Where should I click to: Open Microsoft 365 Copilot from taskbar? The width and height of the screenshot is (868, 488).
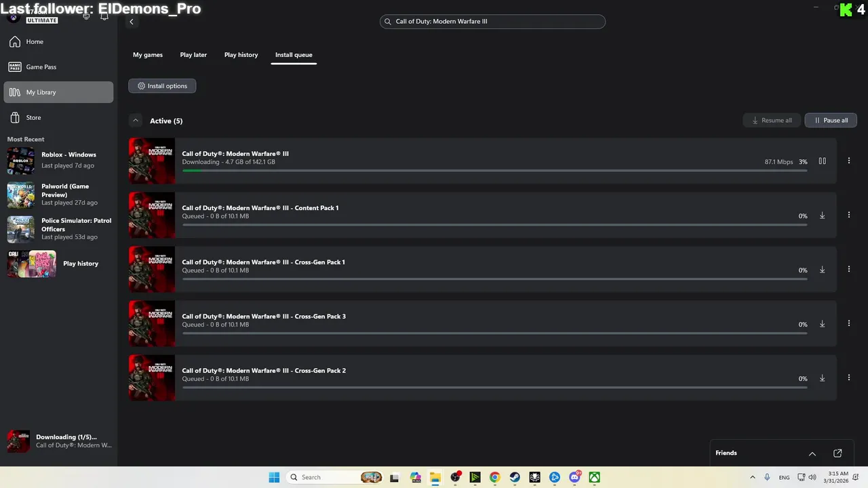415,477
